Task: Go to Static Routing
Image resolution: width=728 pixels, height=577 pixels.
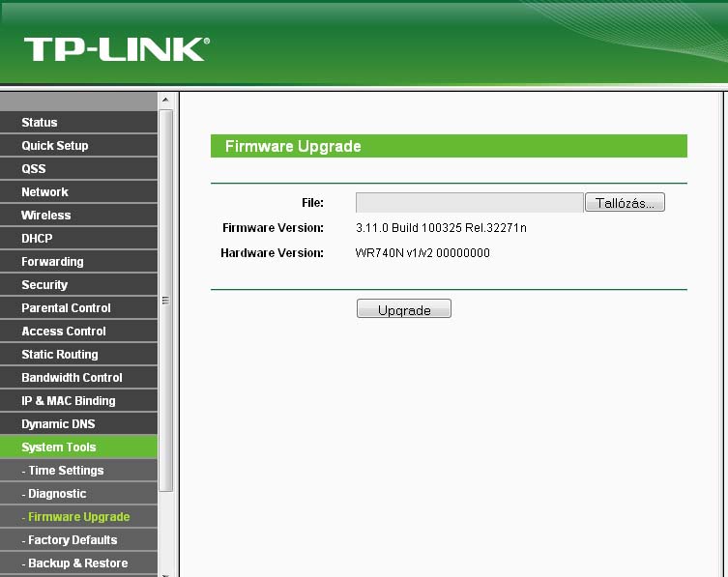Action: pyautogui.click(x=78, y=354)
